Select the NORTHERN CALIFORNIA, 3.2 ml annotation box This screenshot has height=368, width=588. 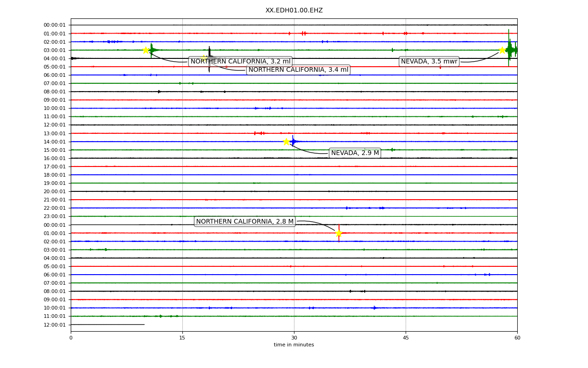click(x=240, y=62)
